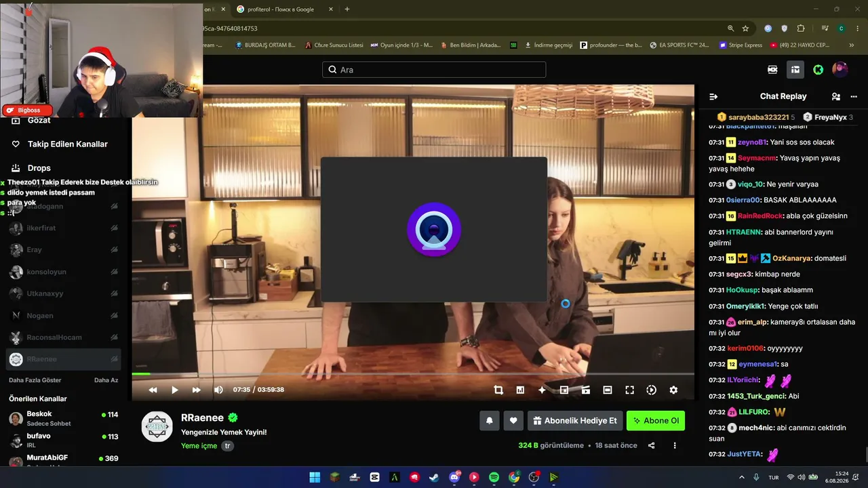Click the Ara search field

434,70
